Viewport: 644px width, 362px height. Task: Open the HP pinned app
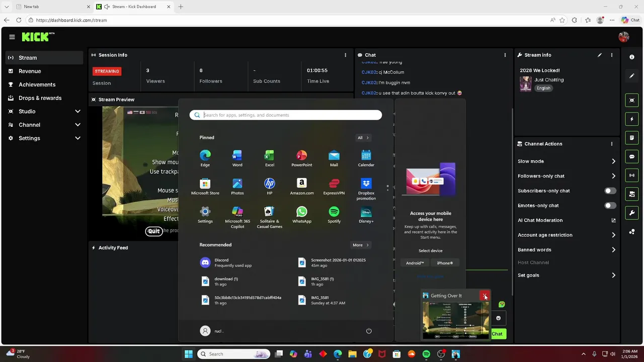pos(270,186)
